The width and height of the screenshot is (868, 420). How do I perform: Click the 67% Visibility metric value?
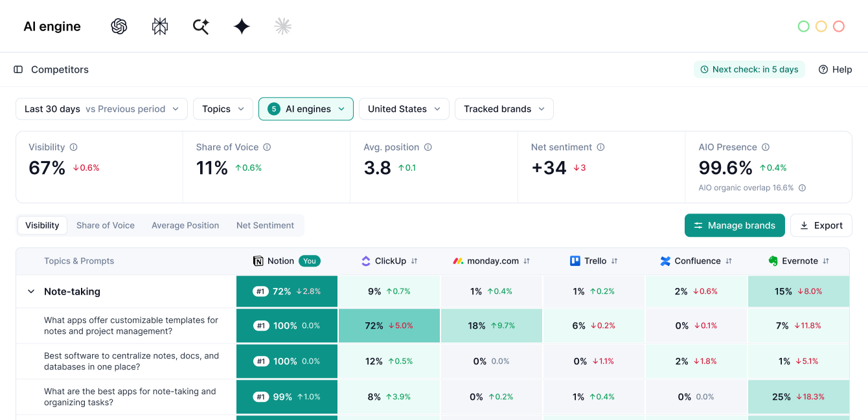47,168
